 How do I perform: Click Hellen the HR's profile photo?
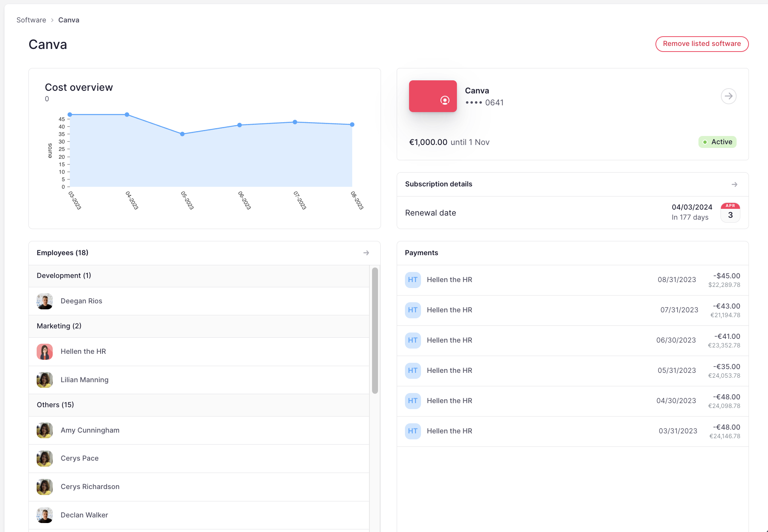(44, 351)
